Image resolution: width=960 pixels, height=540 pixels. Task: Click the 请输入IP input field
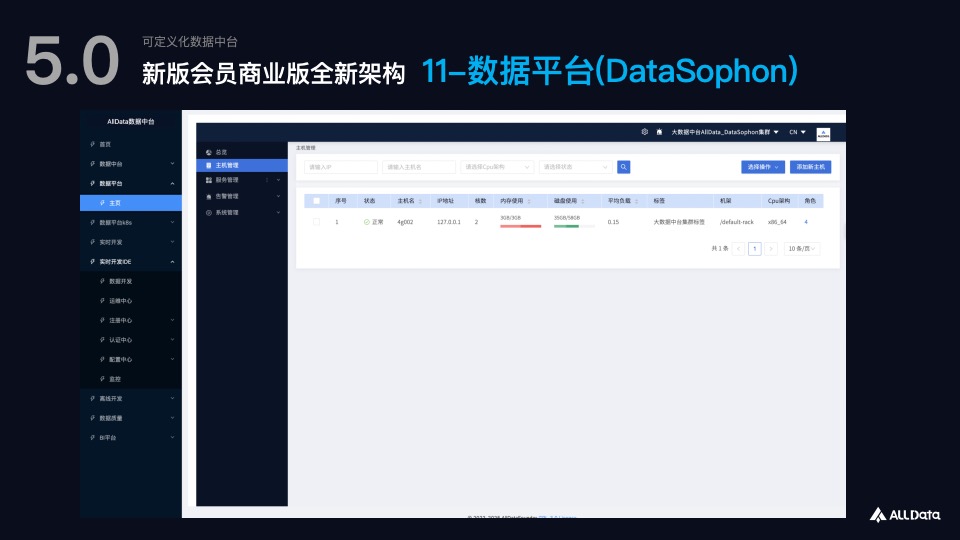tap(340, 167)
